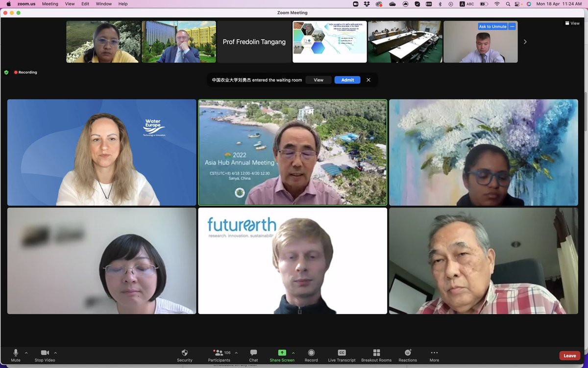Open audio settings via the Mute chevron
The image size is (588, 368).
point(26,352)
